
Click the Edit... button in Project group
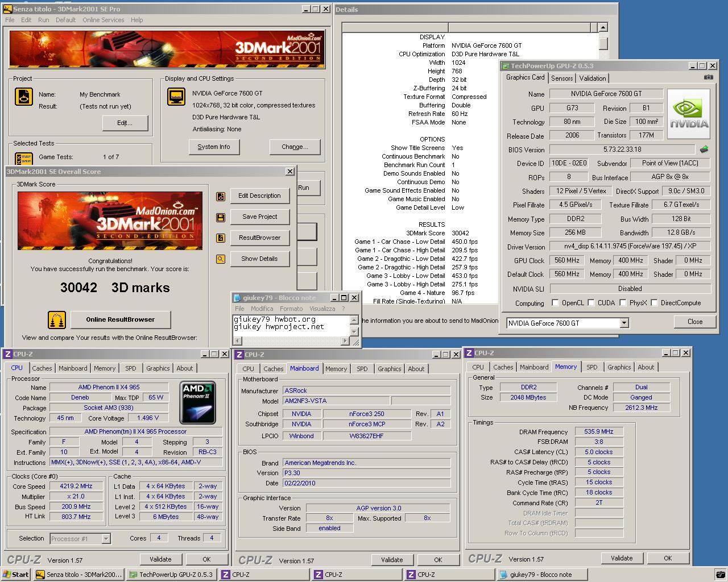(x=125, y=123)
